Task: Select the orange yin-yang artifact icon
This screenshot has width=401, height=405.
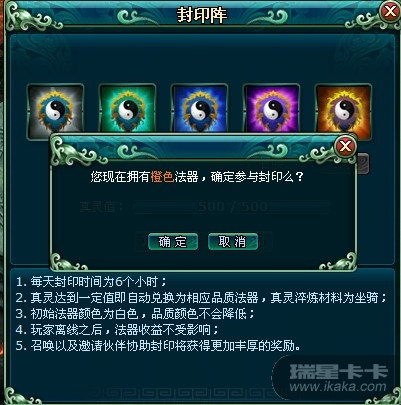Action: pos(343,109)
